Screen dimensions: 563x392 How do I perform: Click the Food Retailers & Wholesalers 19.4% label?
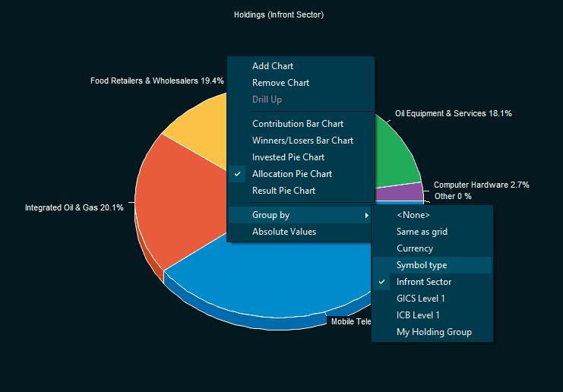(x=157, y=81)
